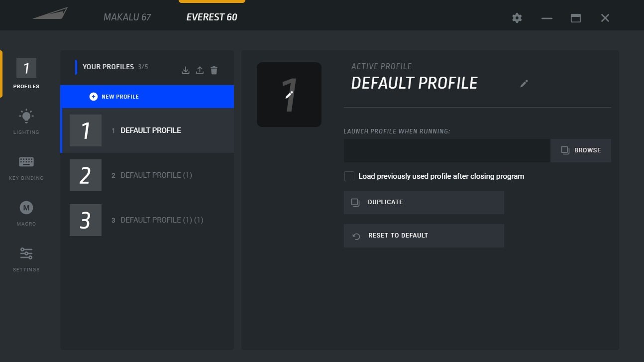
Task: Open the Macro section
Action: pos(26,213)
